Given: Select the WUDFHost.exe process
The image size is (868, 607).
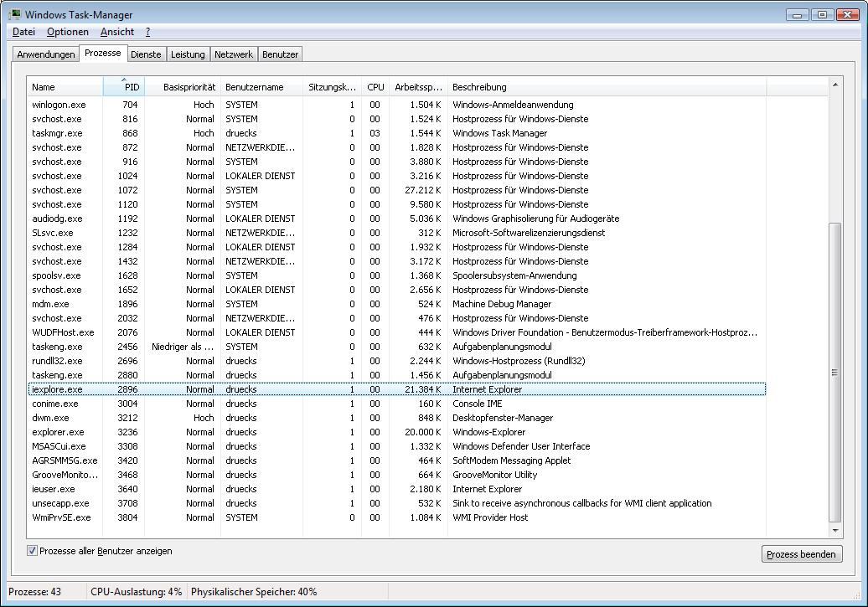Looking at the screenshot, I should [397, 332].
